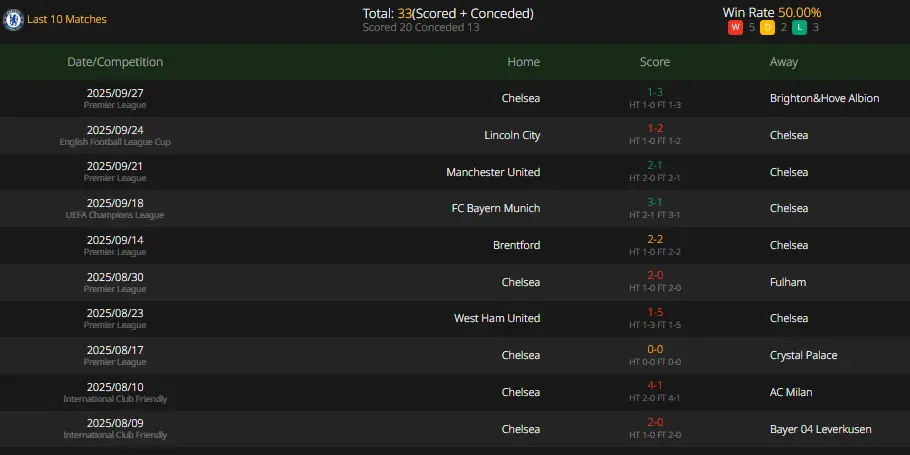Open FC Bayern Munich team link
Screen dimensions: 910x455
coord(496,208)
